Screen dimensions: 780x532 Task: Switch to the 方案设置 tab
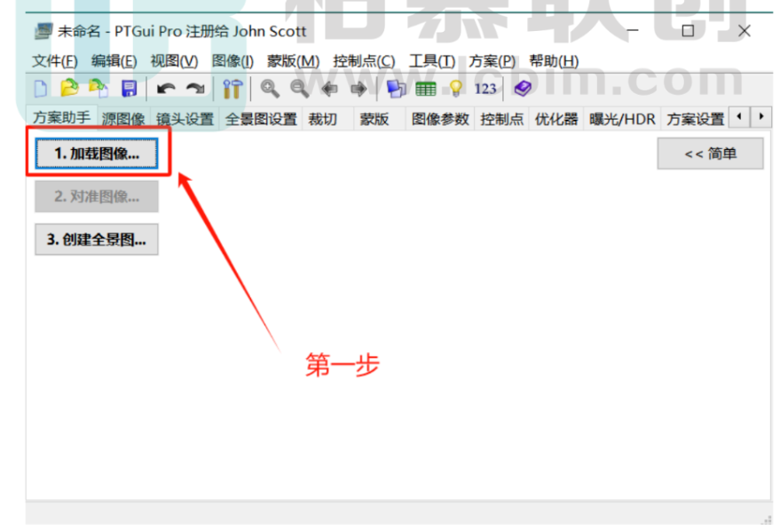click(695, 120)
